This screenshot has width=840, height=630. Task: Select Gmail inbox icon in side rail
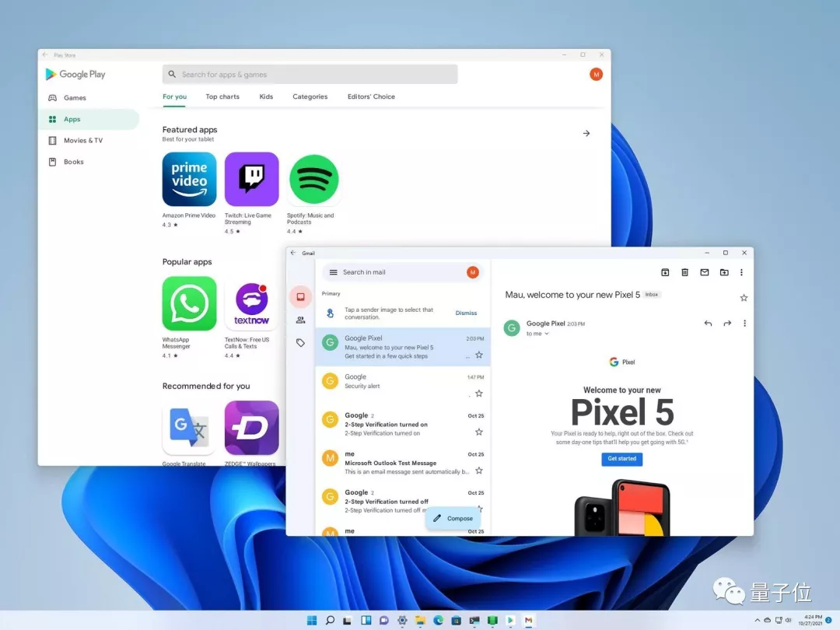(300, 297)
